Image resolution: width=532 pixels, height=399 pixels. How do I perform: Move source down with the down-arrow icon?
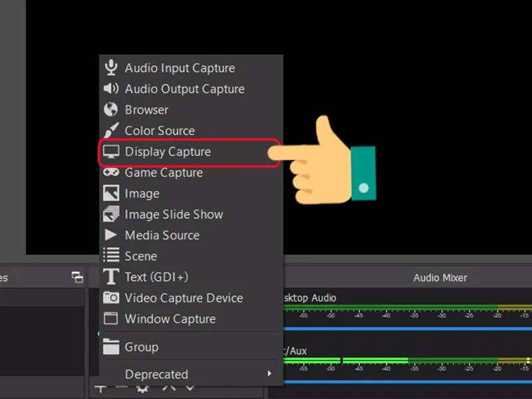[x=190, y=388]
